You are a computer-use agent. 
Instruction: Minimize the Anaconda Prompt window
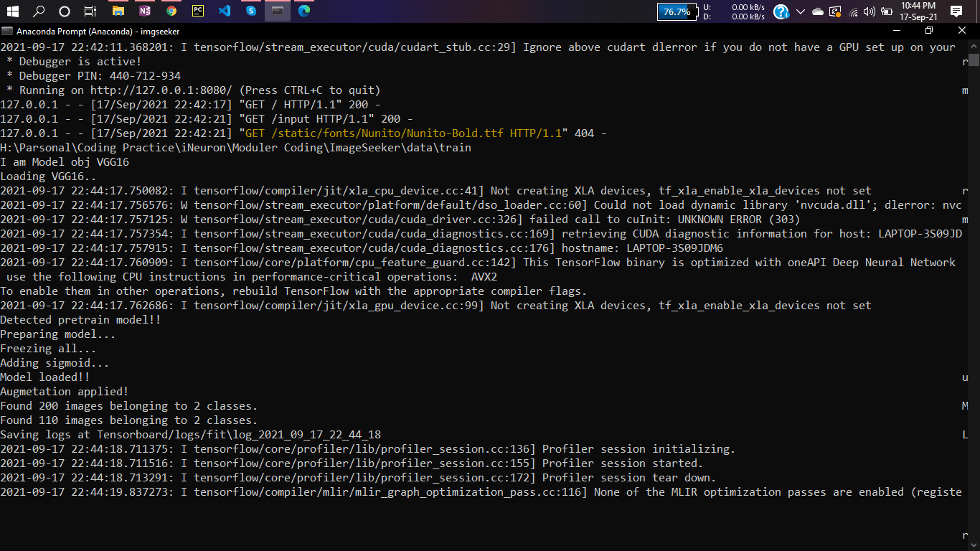coord(896,31)
